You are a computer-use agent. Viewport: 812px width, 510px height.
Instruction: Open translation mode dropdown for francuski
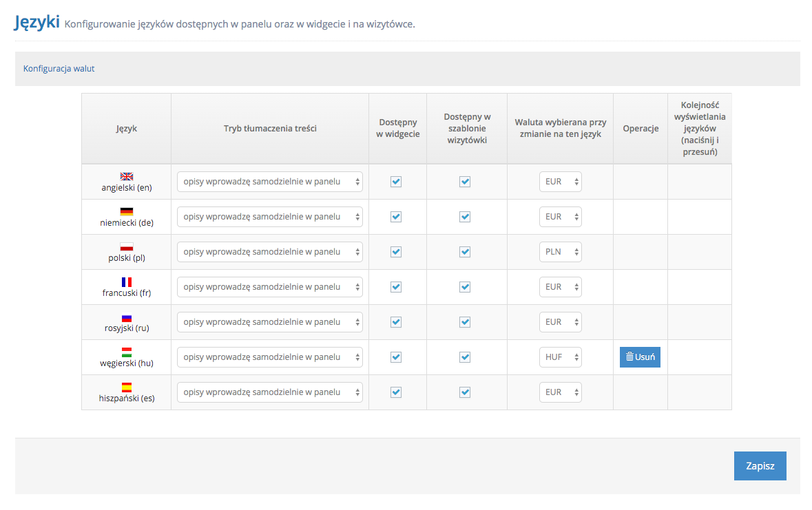click(x=269, y=287)
